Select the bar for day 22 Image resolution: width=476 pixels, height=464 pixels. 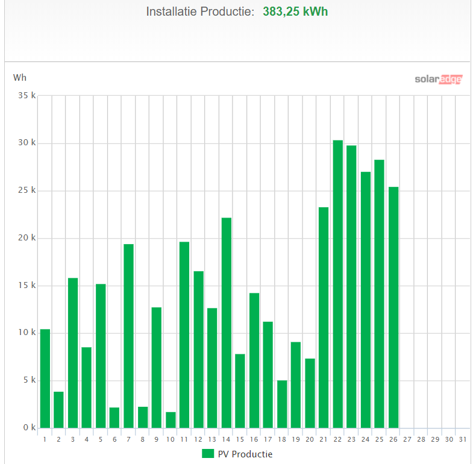coord(337,283)
